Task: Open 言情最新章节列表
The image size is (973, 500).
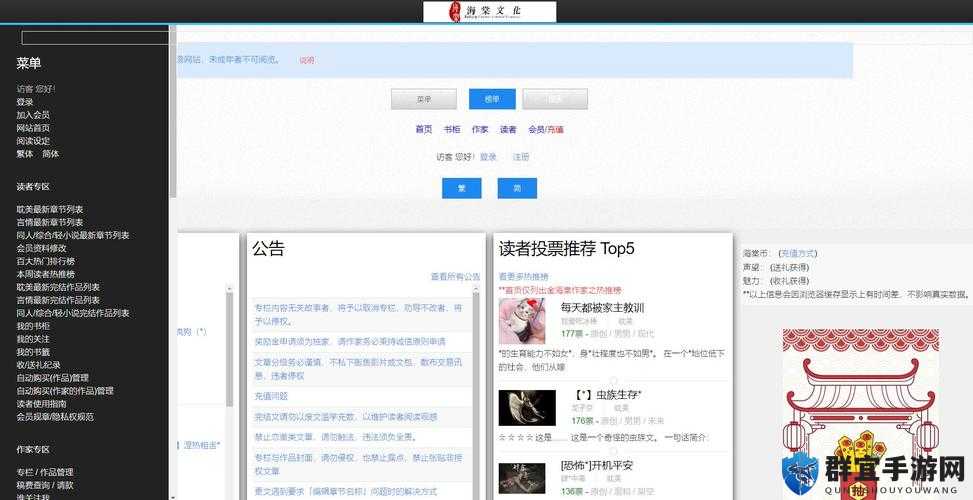Action: [x=50, y=222]
